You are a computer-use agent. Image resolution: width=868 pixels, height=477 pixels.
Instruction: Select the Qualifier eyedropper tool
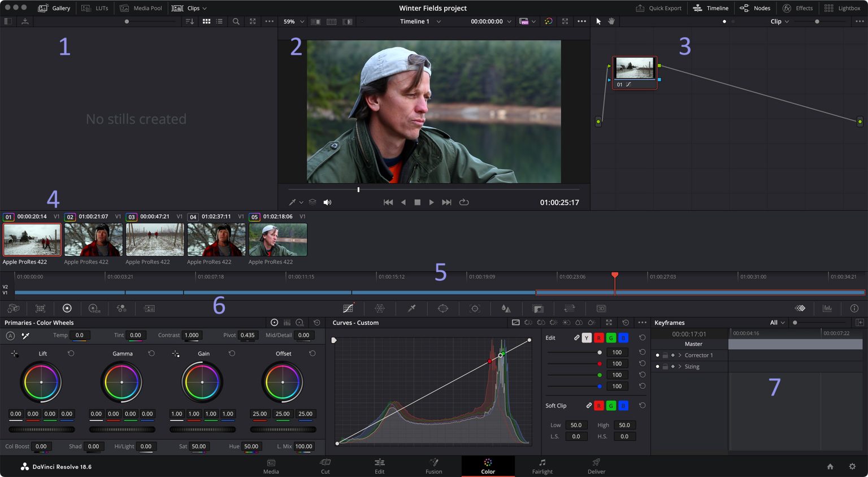click(411, 308)
